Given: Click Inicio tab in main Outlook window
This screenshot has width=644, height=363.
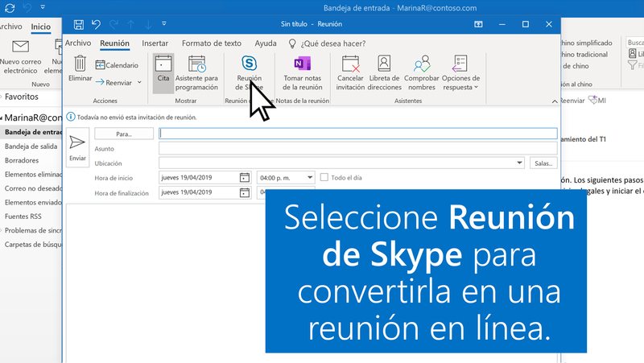Looking at the screenshot, I should (41, 27).
